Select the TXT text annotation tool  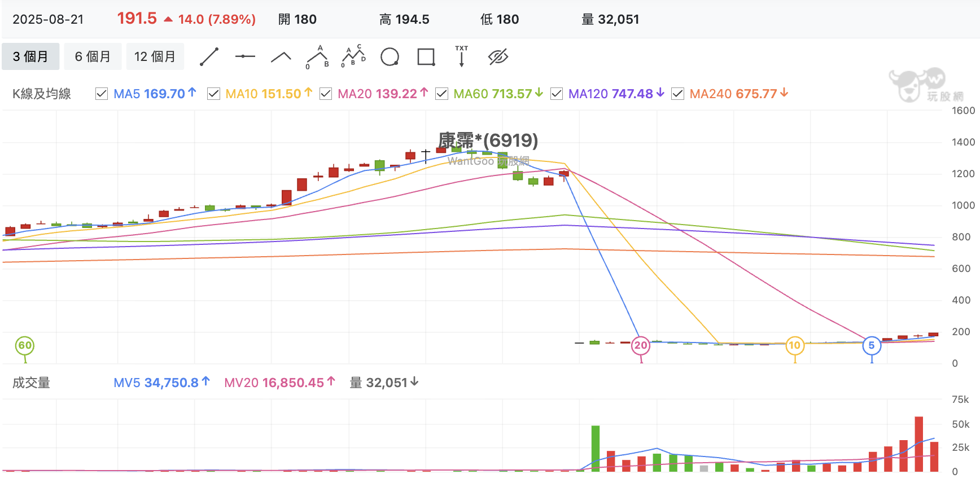click(x=462, y=56)
